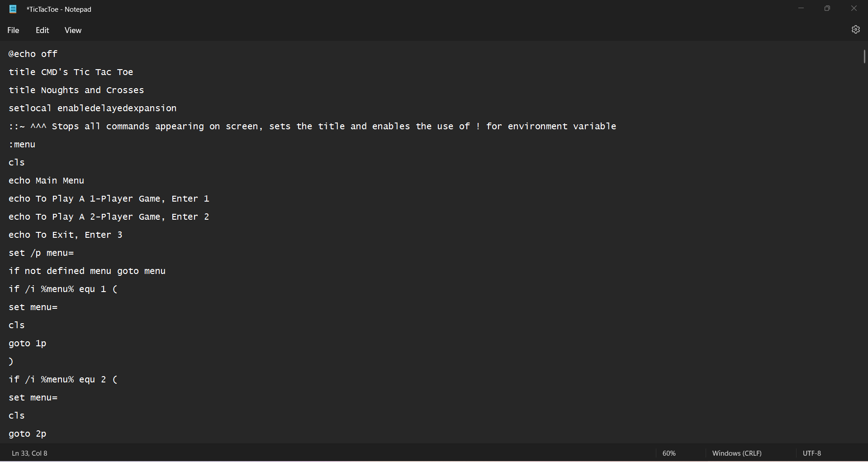Image resolution: width=868 pixels, height=462 pixels.
Task: Open the File menu
Action: (x=13, y=30)
